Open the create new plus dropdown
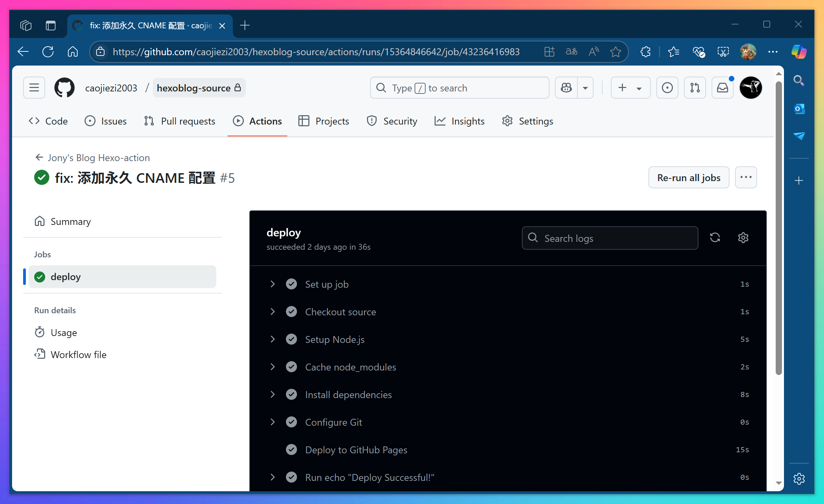The height and width of the screenshot is (504, 824). [631, 88]
